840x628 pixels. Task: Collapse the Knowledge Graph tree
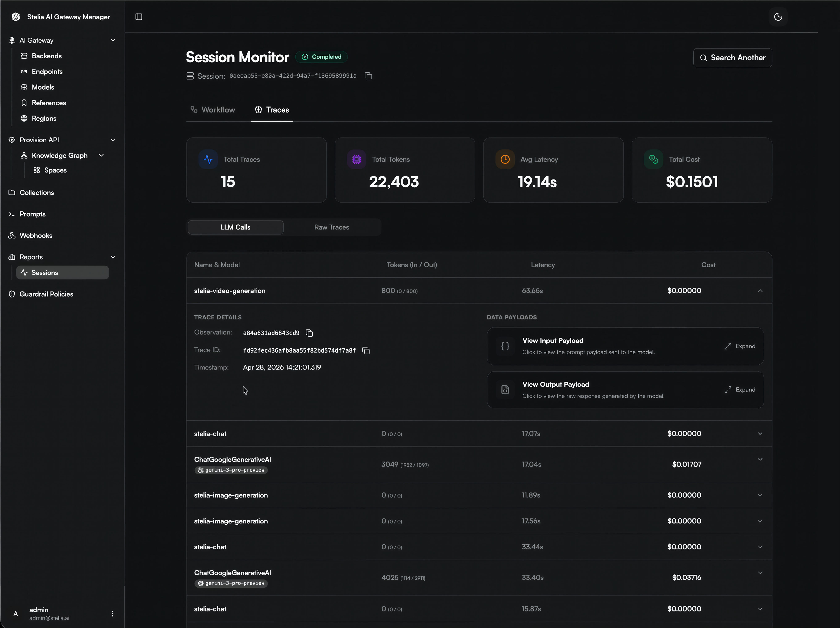[x=101, y=155]
